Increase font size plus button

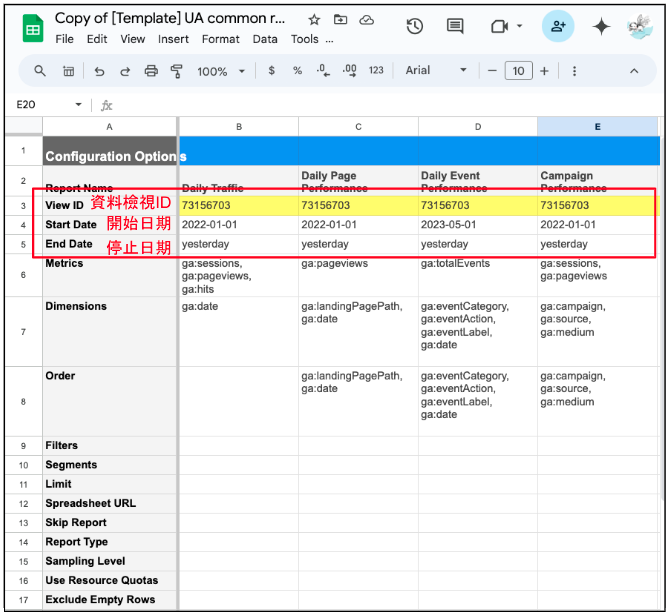544,71
